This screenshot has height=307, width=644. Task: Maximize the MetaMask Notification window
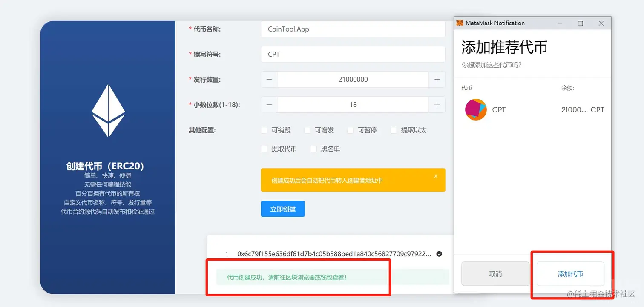click(580, 23)
